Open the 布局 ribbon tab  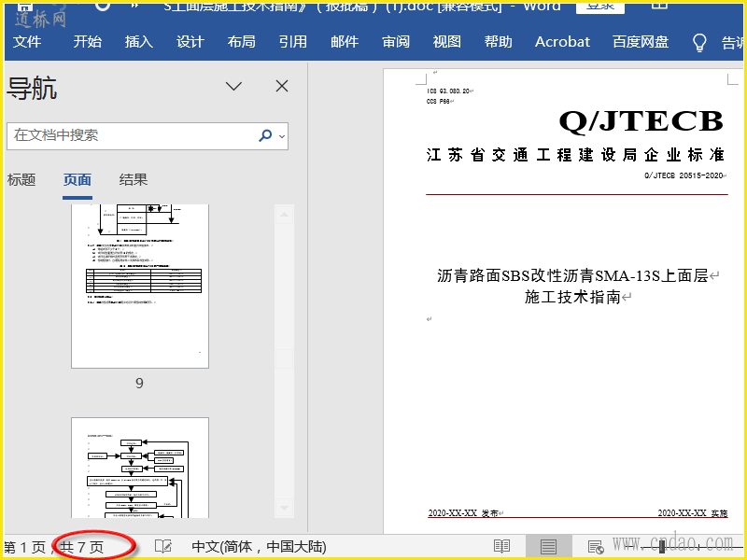[242, 42]
